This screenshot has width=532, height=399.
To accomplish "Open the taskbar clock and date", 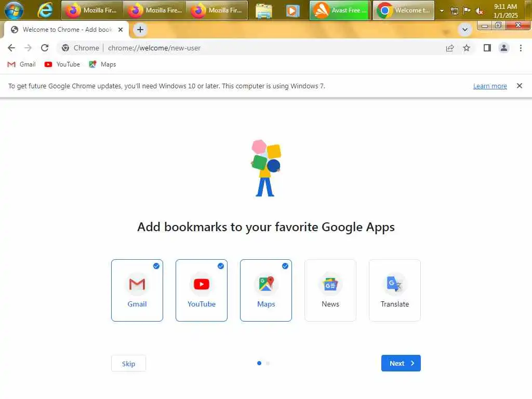I will click(x=506, y=10).
